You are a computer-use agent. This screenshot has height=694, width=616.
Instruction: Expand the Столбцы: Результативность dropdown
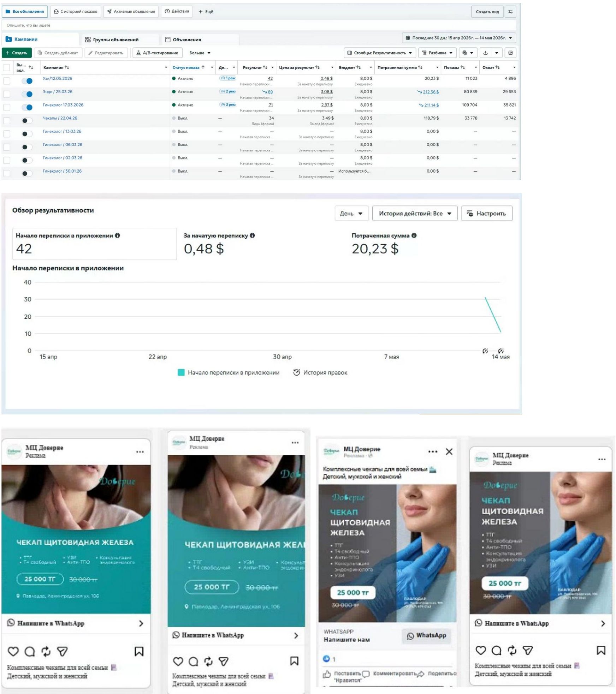click(379, 53)
